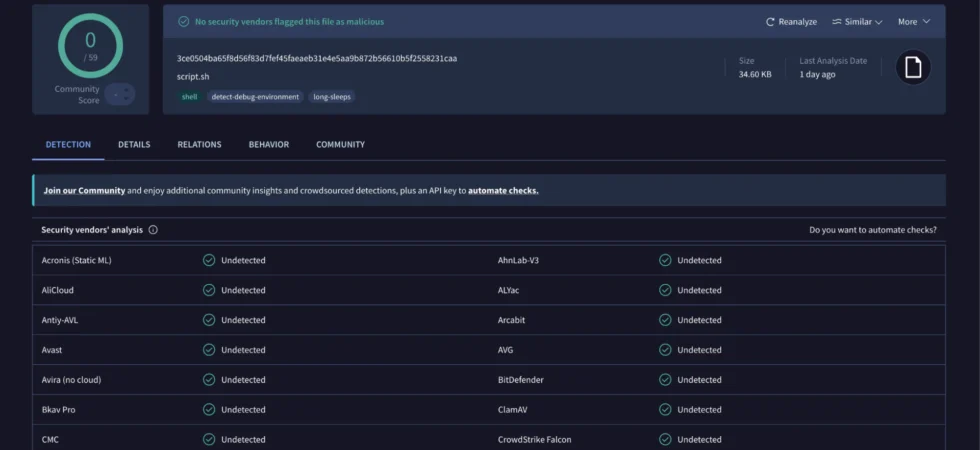Image resolution: width=980 pixels, height=450 pixels.
Task: Click the check icon in BitDefender row
Action: click(x=665, y=380)
